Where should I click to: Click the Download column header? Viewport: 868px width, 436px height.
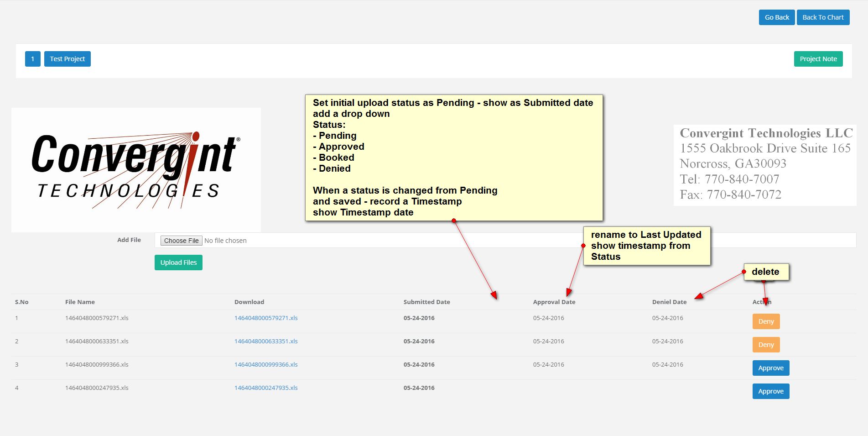[x=249, y=302]
